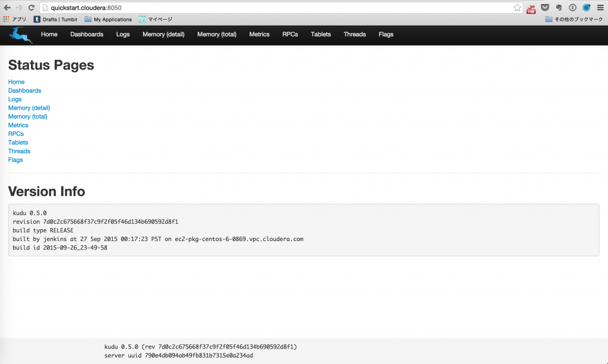Switch to Threads in the top navbar
Image resolution: width=608 pixels, height=364 pixels.
[354, 34]
